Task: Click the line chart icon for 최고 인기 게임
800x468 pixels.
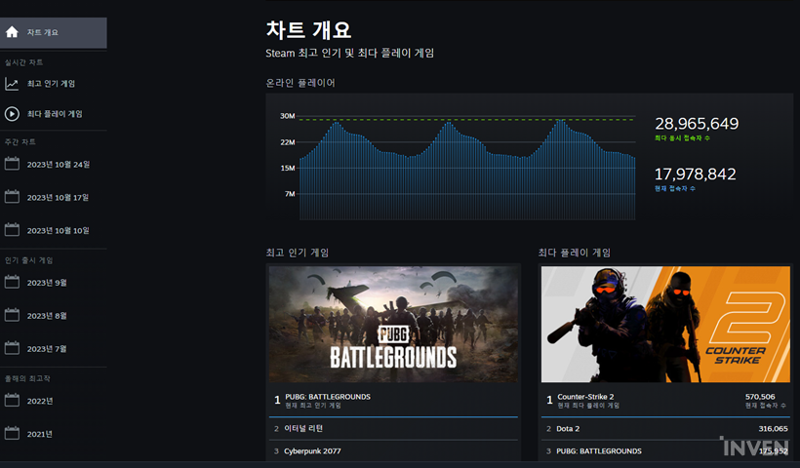Action: tap(12, 84)
